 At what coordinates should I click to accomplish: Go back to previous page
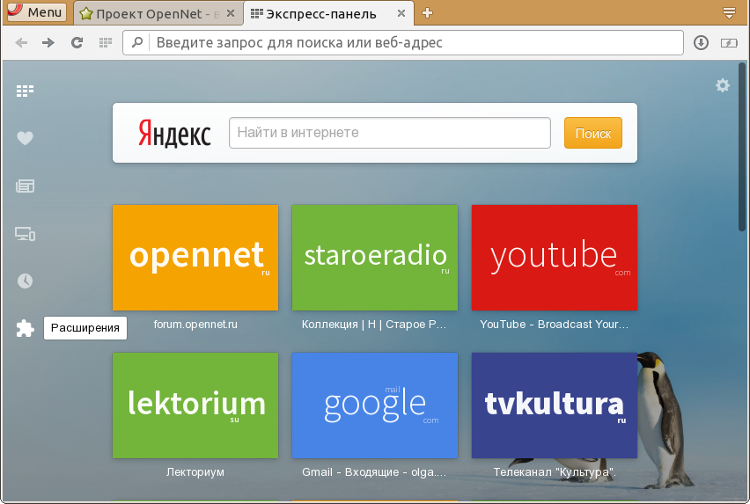pos(20,43)
